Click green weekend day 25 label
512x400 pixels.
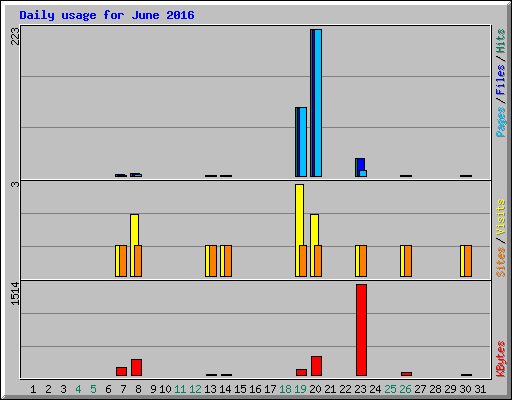click(x=390, y=389)
